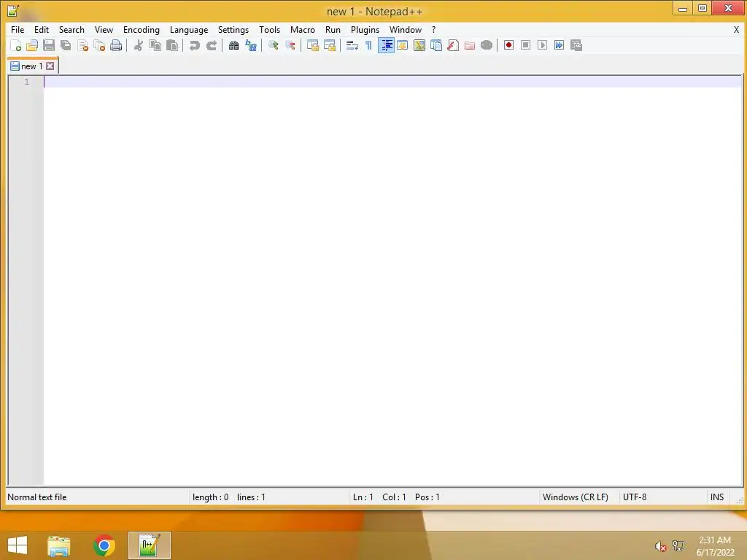Click the Save toolbar icon
747x560 pixels.
49,45
